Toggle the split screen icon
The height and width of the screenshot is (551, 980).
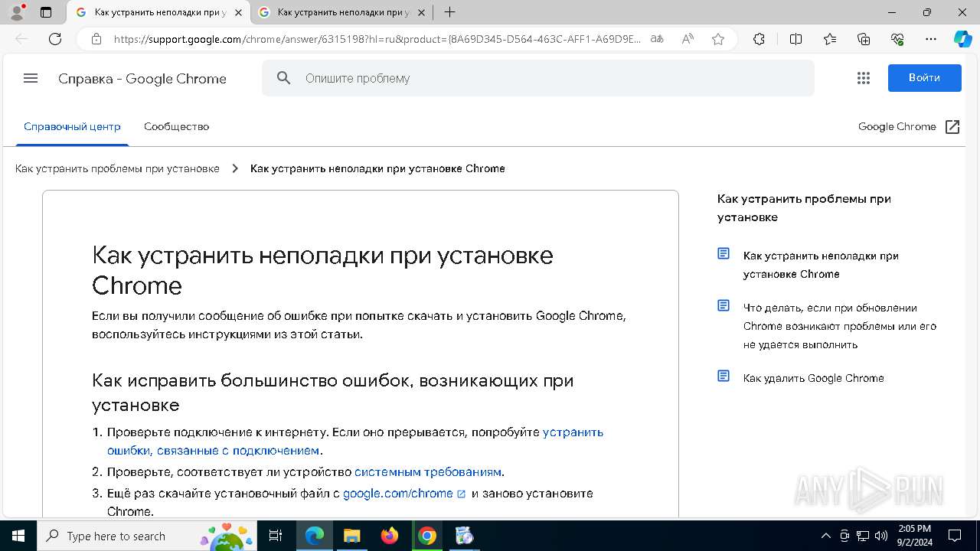pyautogui.click(x=795, y=39)
